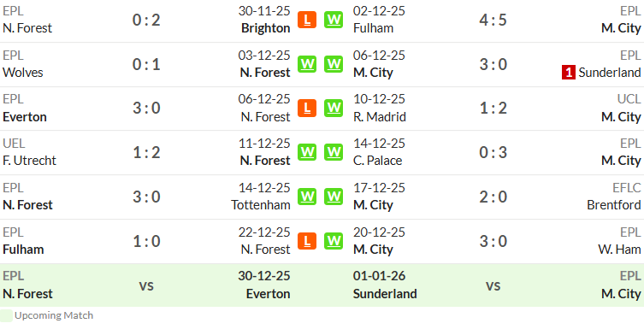Viewport: 644px width, 335px height.
Task: Click W badge beside C. Palace 14-12-25
Action: [334, 152]
